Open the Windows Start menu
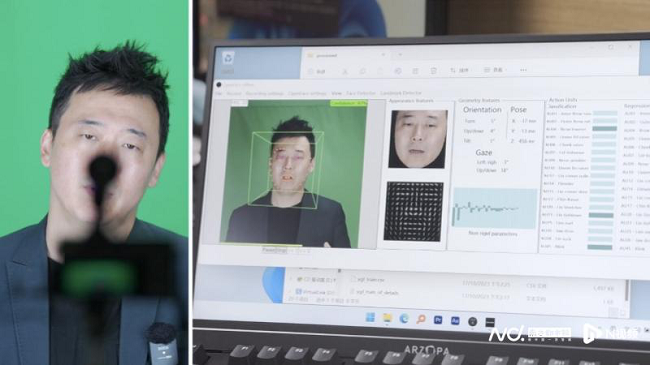650x365 pixels. click(x=370, y=318)
